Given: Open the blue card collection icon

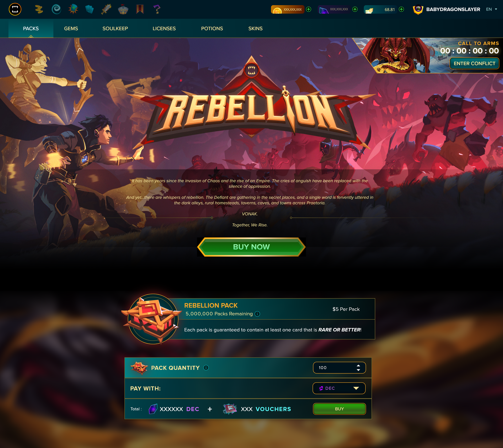Looking at the screenshot, I should [89, 9].
